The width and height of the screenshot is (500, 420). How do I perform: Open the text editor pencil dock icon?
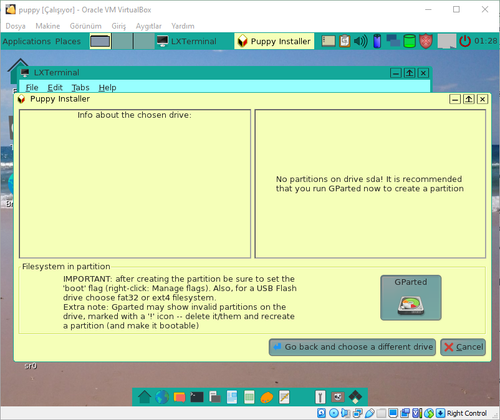(x=284, y=397)
